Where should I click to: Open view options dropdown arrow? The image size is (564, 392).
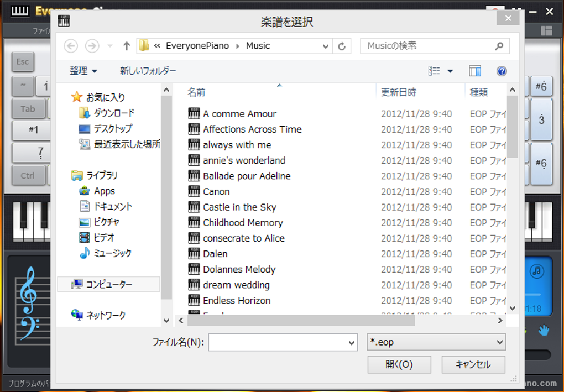450,71
